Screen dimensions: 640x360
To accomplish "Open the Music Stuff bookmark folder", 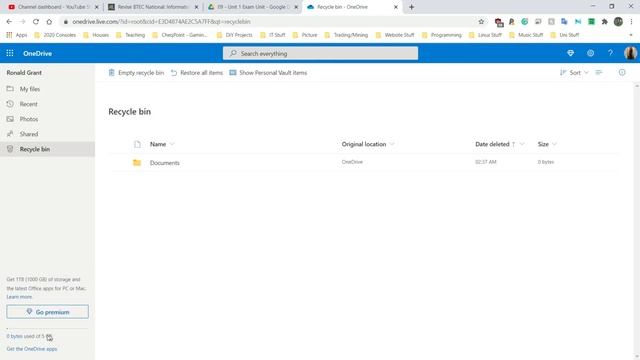I will [527, 35].
